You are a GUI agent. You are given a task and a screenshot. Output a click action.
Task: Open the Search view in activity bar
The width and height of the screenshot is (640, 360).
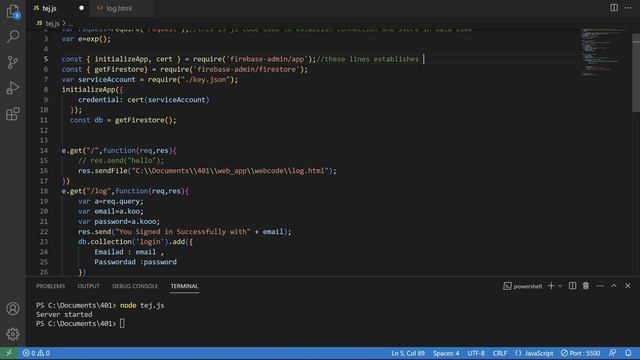(13, 37)
